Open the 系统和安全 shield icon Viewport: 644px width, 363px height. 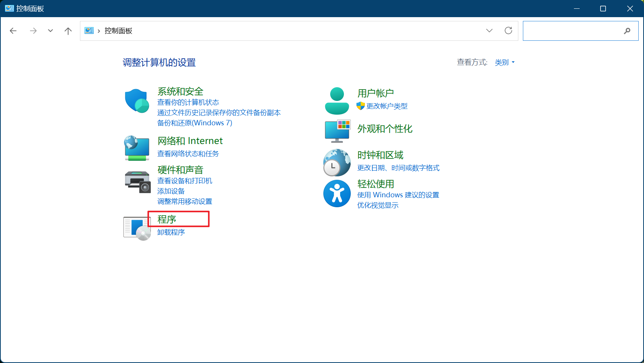pos(137,101)
